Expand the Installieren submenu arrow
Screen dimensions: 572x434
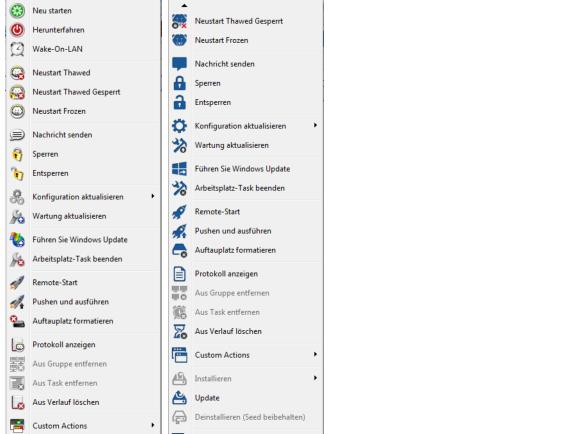(315, 378)
